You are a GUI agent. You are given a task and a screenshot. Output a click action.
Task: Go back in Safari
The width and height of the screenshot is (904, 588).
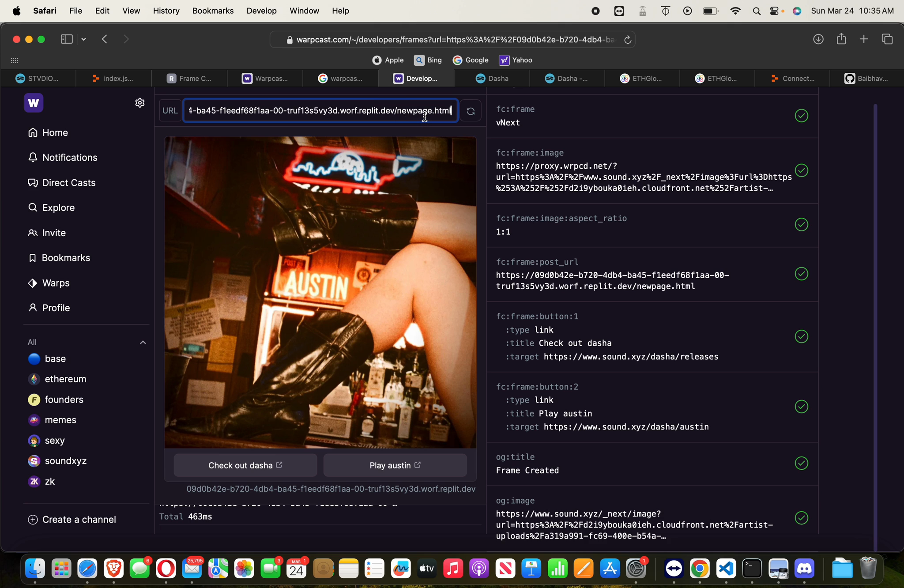point(105,39)
